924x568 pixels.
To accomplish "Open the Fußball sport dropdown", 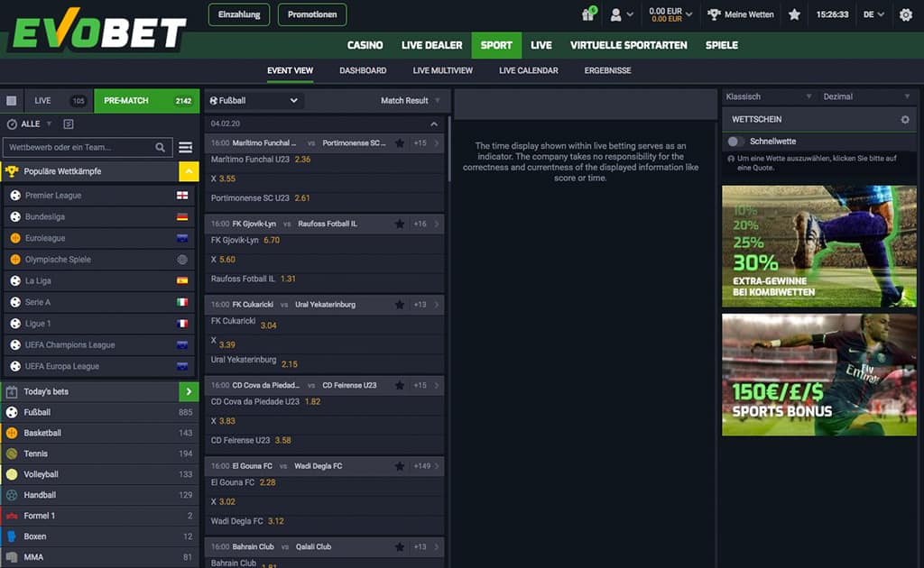I will (x=254, y=101).
